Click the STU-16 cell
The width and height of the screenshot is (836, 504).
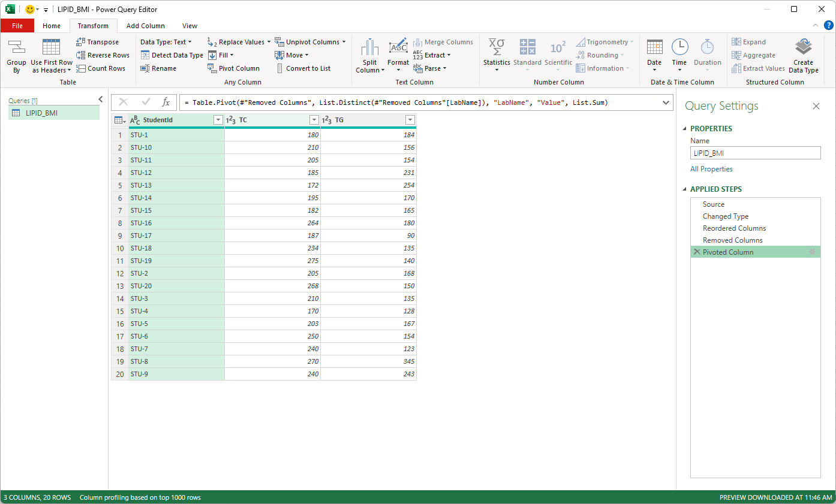[x=176, y=223]
